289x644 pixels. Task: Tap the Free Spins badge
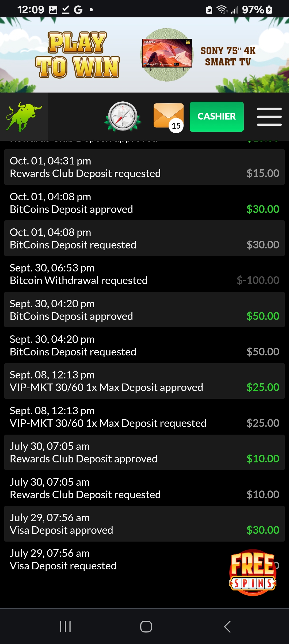point(253,572)
